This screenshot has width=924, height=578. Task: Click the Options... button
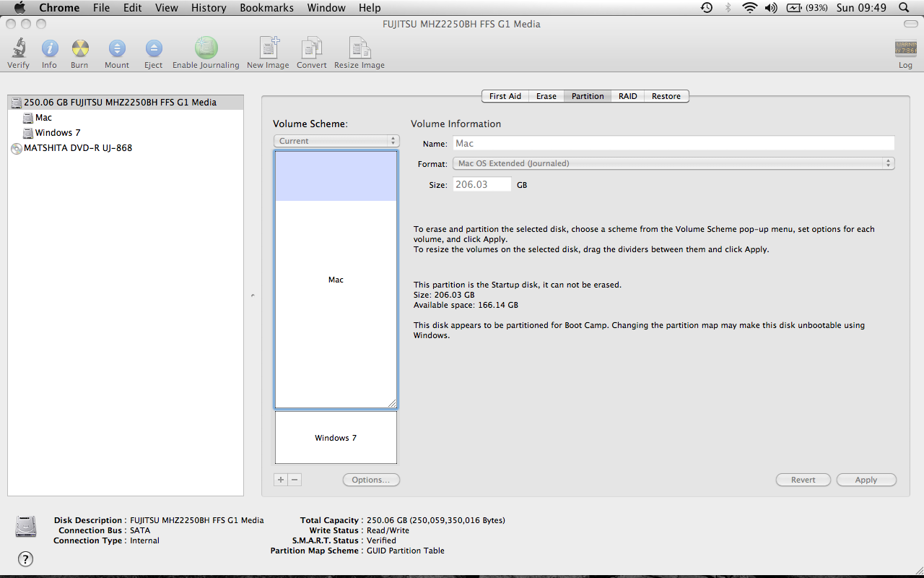tap(371, 480)
